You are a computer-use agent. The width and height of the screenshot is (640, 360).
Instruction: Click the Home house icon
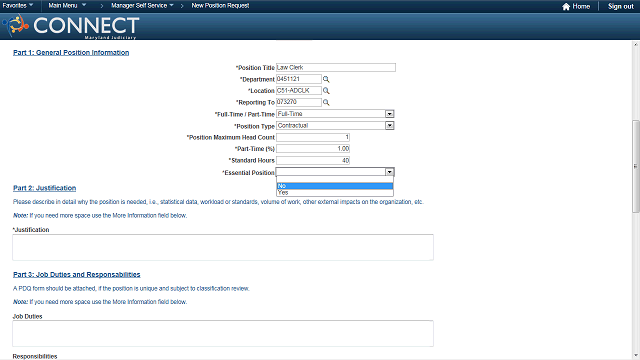(566, 7)
